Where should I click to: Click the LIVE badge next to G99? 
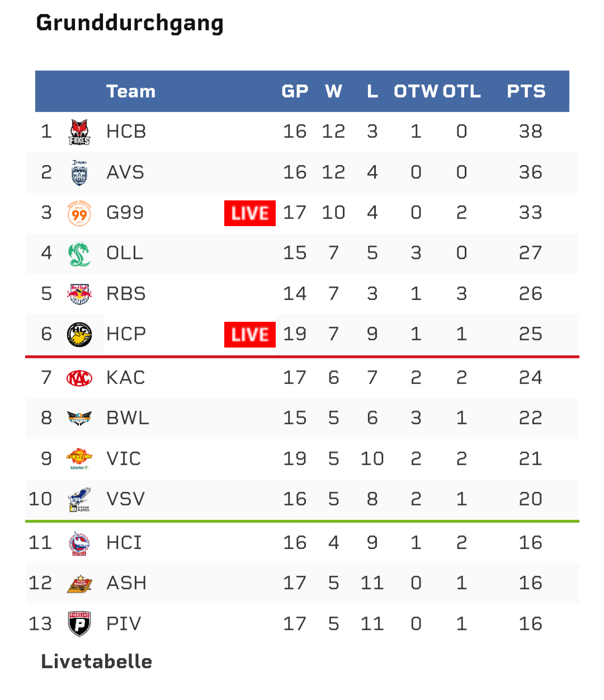[x=250, y=213]
